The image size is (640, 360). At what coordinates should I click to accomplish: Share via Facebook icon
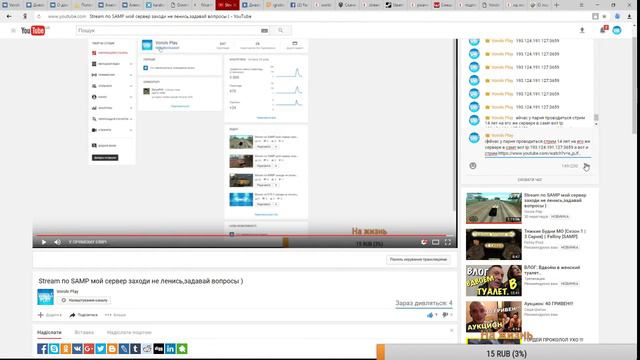click(x=42, y=349)
